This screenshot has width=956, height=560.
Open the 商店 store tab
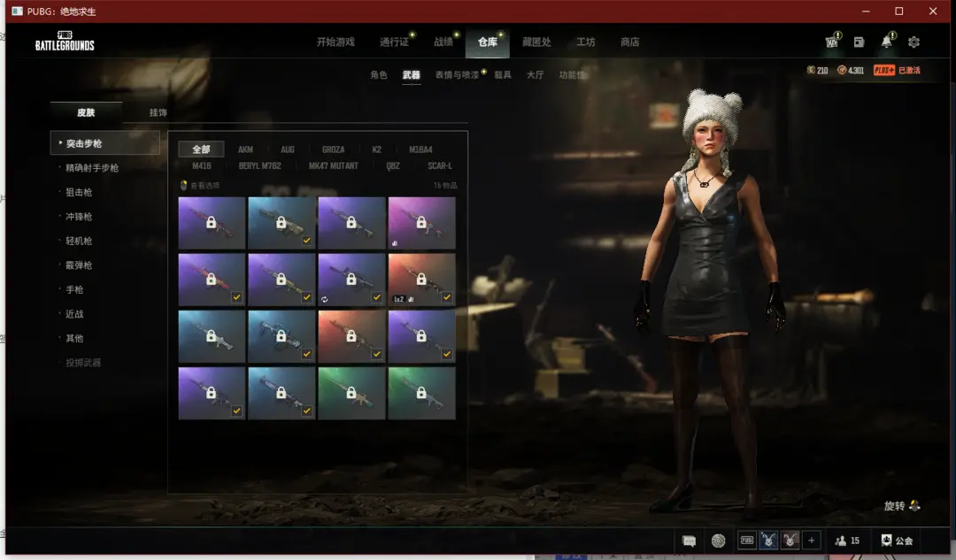click(630, 42)
